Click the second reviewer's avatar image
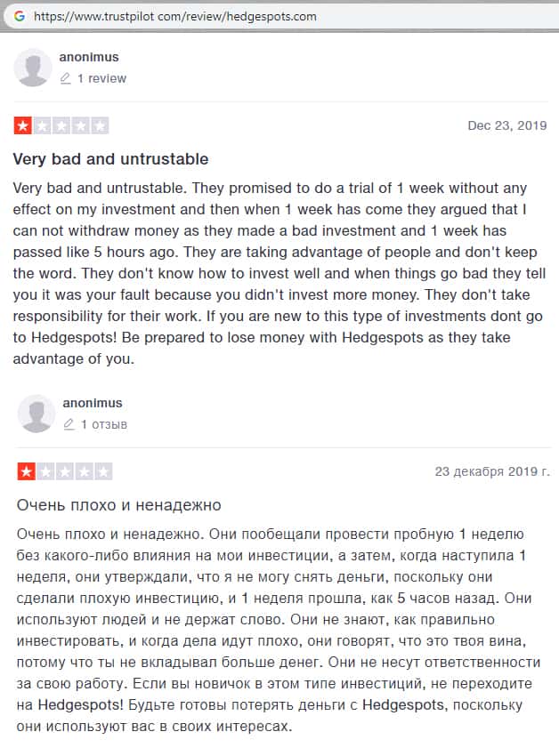The height and width of the screenshot is (756, 559). tap(38, 414)
